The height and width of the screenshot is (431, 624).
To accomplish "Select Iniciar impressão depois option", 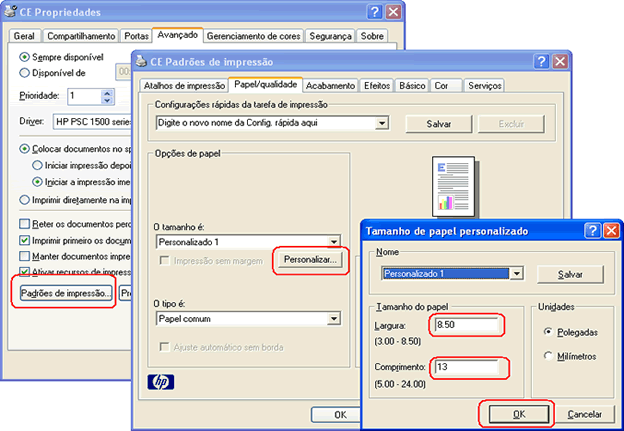I will coord(37,165).
